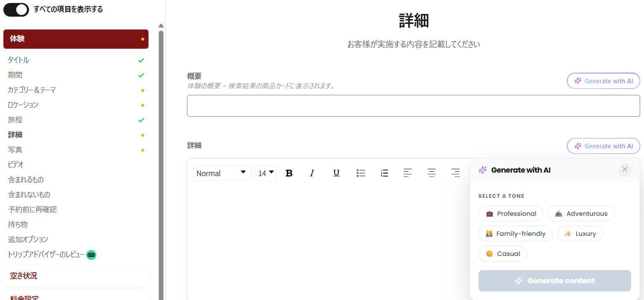Insert a numbered list
The image size is (644, 300).
384,173
